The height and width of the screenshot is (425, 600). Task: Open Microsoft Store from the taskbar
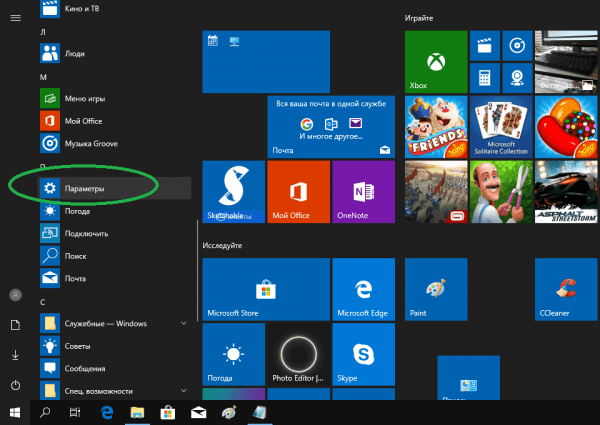click(168, 413)
